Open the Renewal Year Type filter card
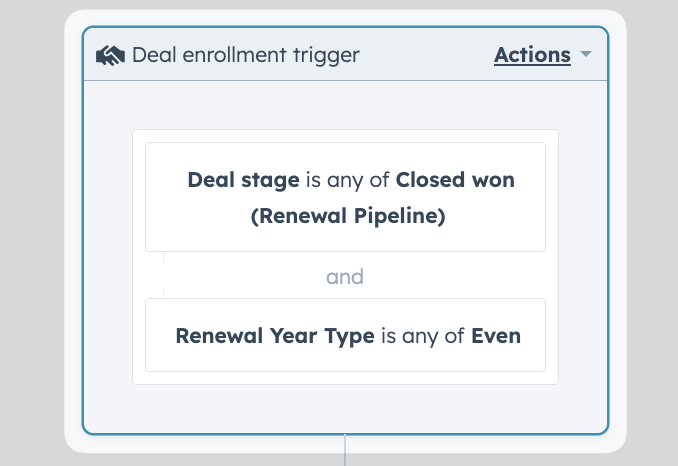 pos(345,335)
